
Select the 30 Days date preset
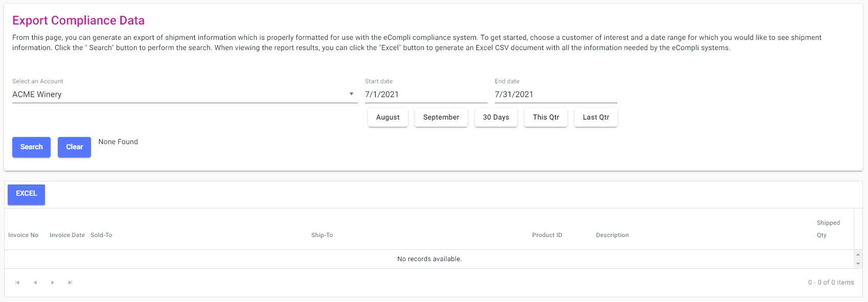tap(496, 117)
